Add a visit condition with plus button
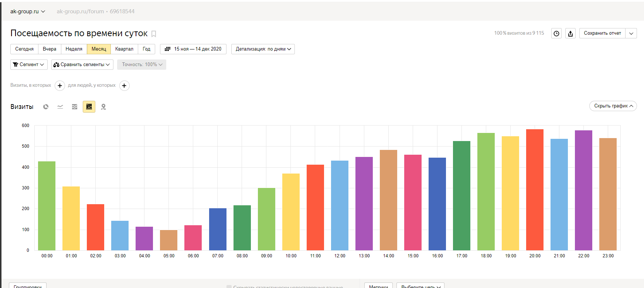This screenshot has height=288, width=644. tap(60, 86)
